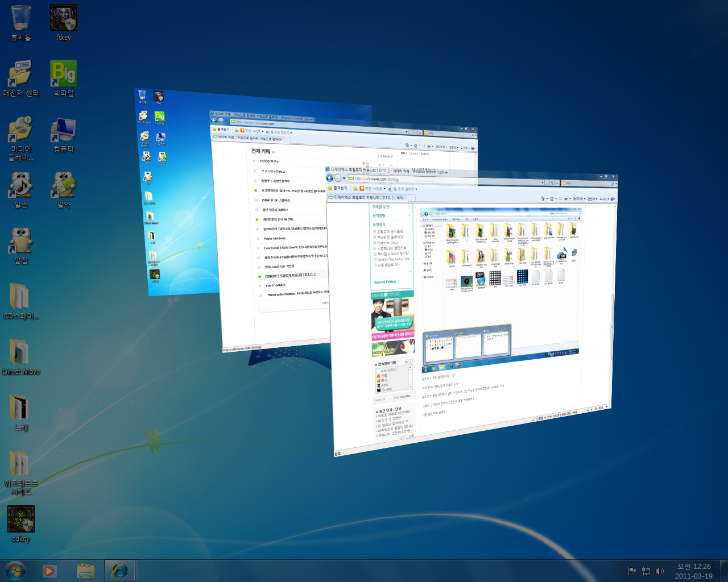Image resolution: width=728 pixels, height=582 pixels.
Task: Toggle the star beside PUMP IT UP 스텝매션
Action: pos(255,200)
